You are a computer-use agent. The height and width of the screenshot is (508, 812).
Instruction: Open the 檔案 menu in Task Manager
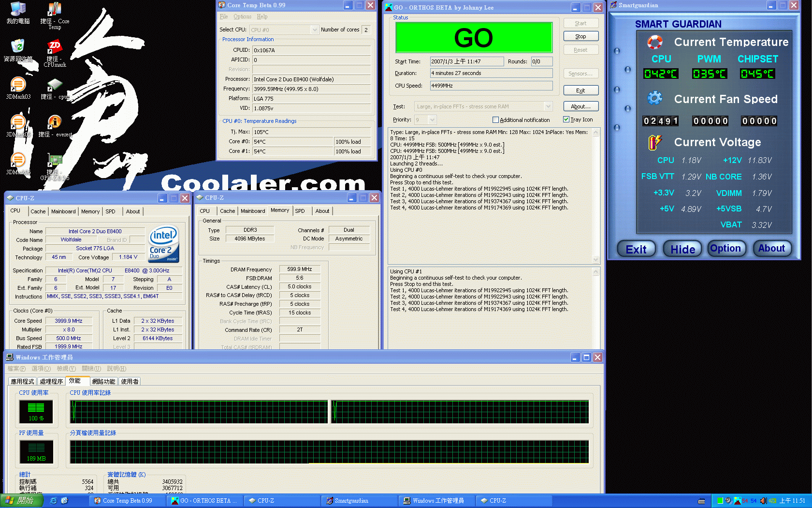click(16, 369)
